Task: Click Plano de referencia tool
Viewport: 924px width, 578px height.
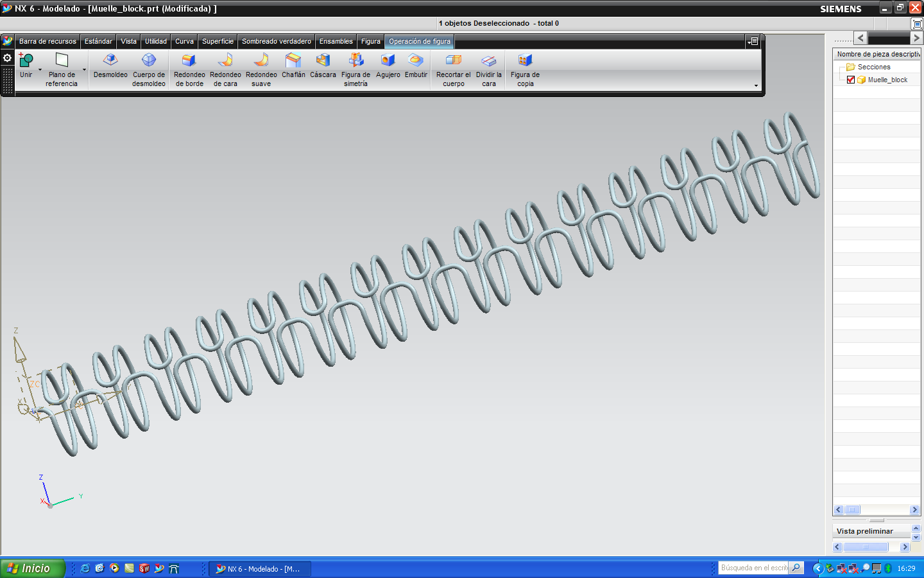Action: [x=62, y=69]
